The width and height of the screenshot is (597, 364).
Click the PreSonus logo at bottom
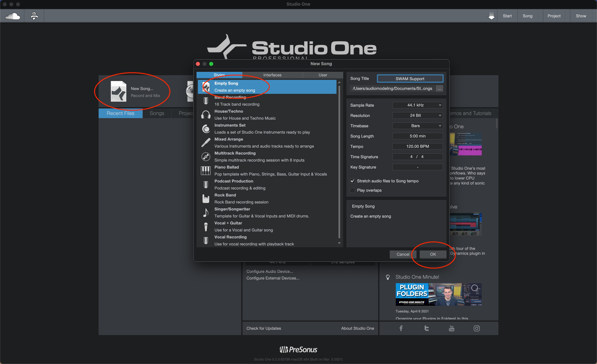(298, 350)
